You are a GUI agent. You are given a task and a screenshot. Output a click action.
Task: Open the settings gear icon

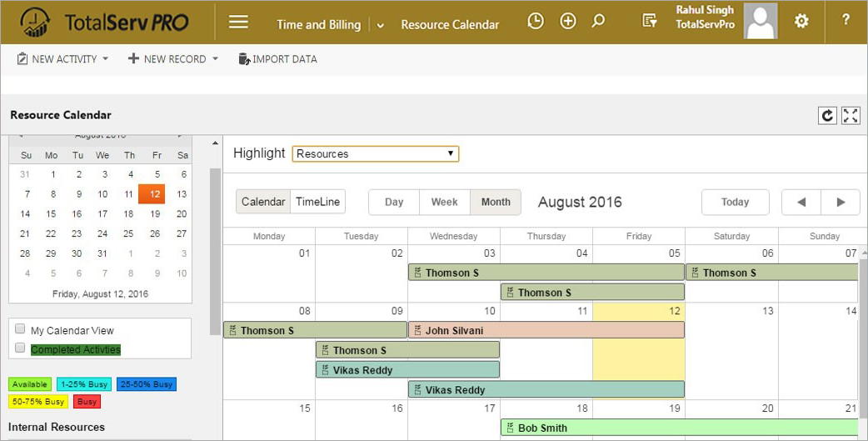pos(801,22)
